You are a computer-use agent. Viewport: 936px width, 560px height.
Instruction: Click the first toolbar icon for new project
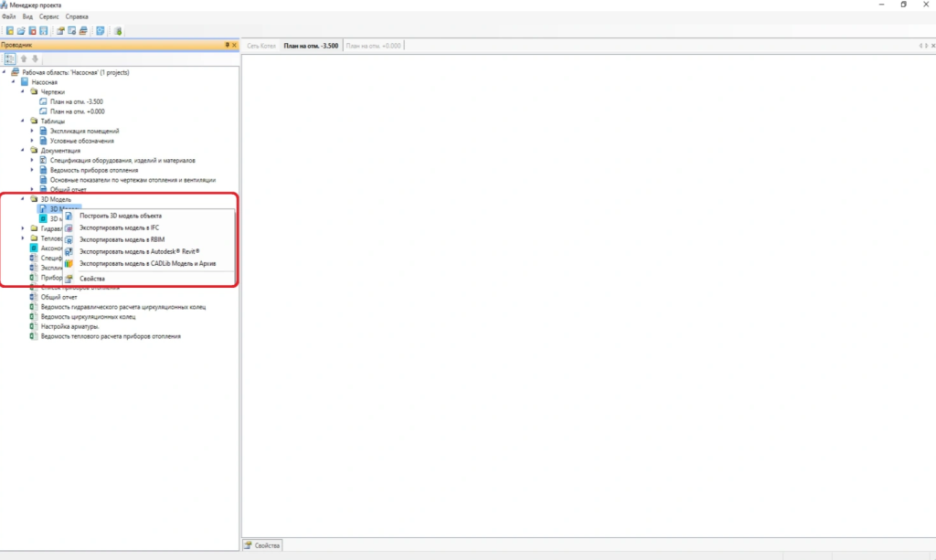point(9,30)
